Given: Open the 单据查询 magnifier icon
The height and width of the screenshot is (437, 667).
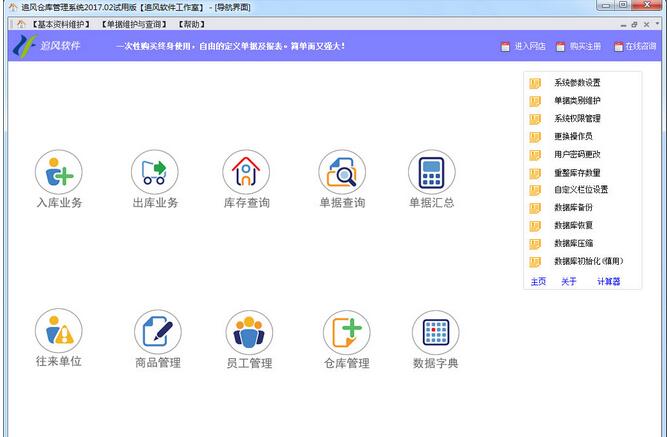Looking at the screenshot, I should point(342,172).
